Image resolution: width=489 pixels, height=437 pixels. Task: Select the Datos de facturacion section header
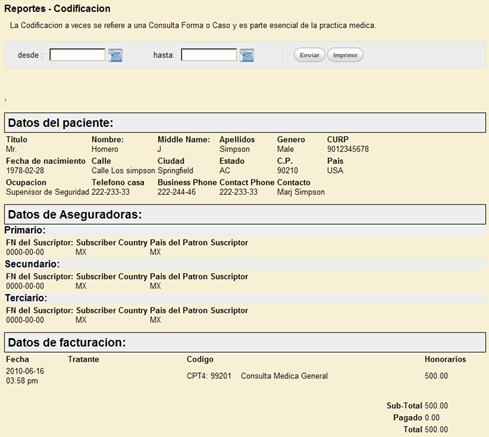pyautogui.click(x=245, y=342)
